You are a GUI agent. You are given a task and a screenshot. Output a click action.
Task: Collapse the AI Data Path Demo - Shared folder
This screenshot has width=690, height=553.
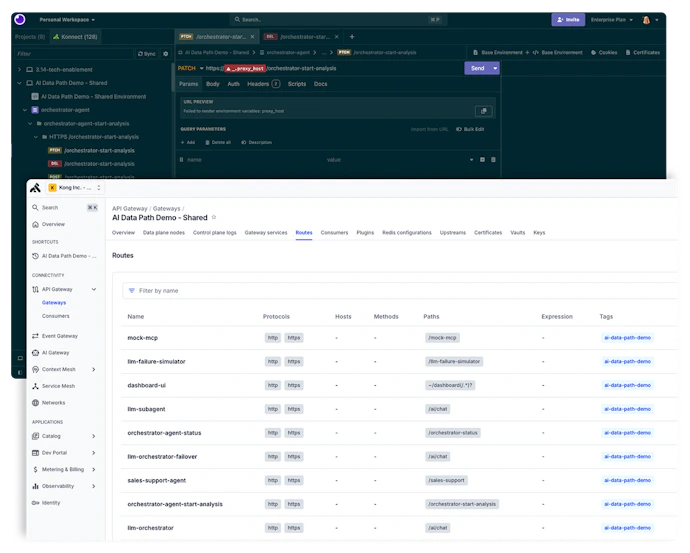point(19,83)
